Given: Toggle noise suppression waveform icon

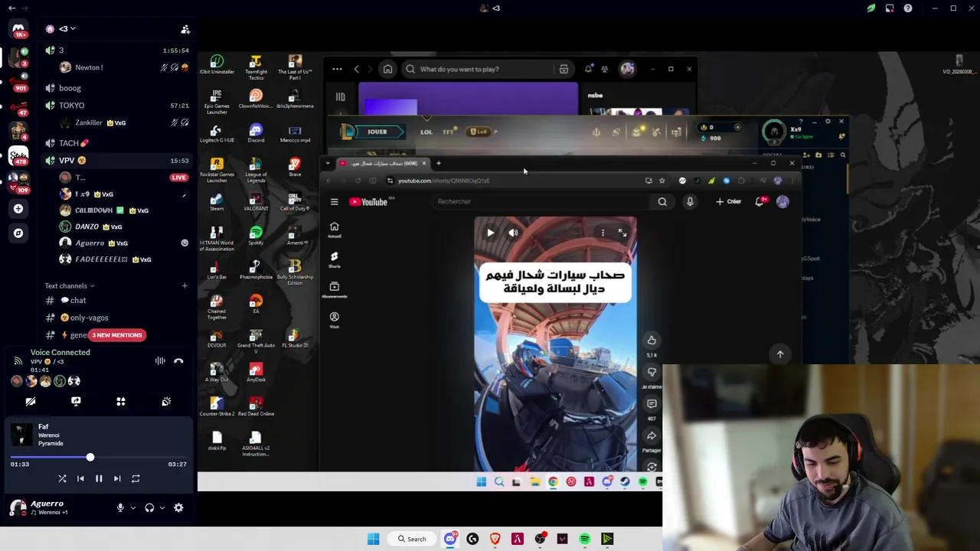Looking at the screenshot, I should 160,360.
